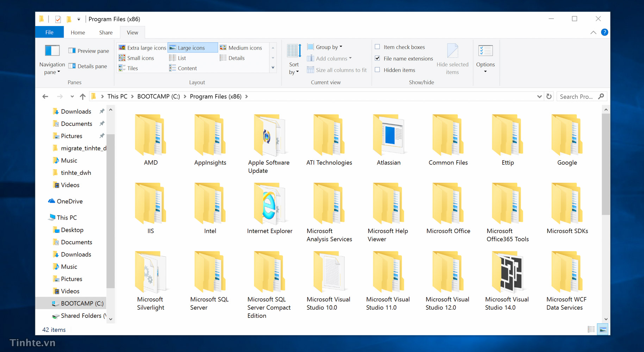Open the Options dropdown
The height and width of the screenshot is (352, 644).
[x=486, y=59]
